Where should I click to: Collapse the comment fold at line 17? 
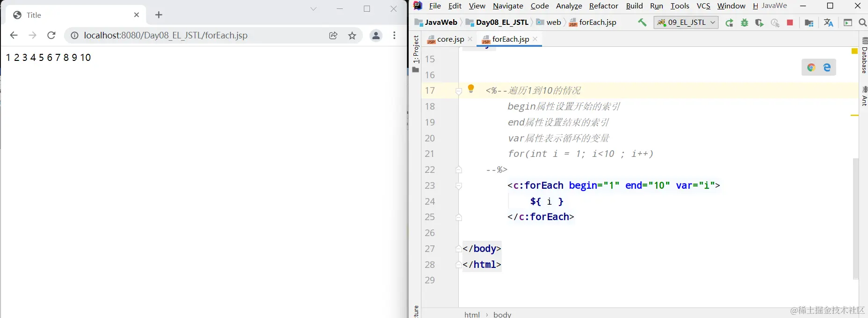459,91
